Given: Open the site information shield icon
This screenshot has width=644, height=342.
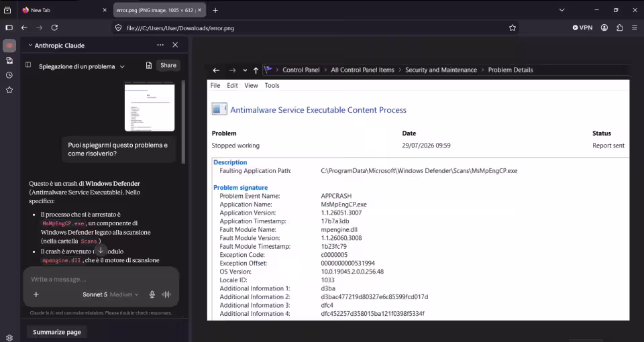Looking at the screenshot, I should [118, 28].
